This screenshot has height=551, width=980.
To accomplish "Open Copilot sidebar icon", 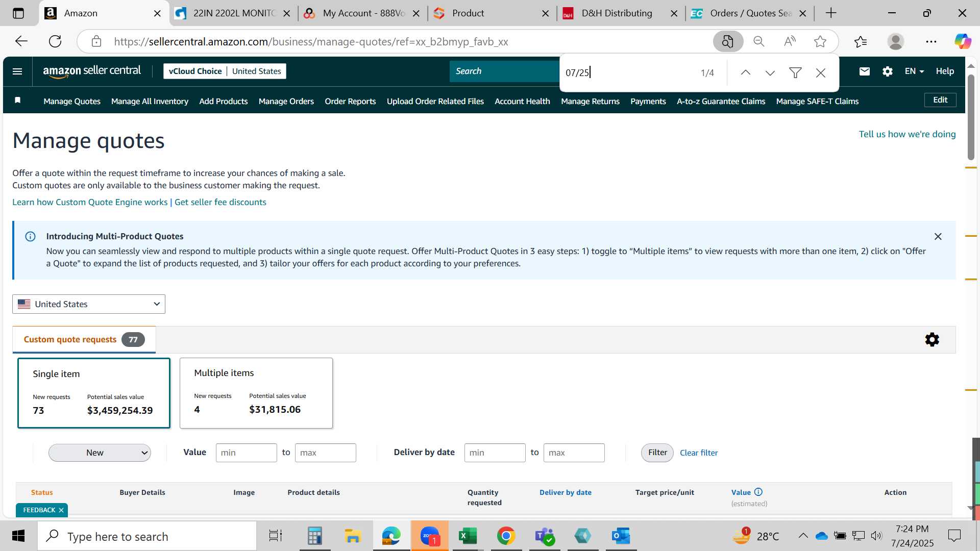I will click(963, 41).
